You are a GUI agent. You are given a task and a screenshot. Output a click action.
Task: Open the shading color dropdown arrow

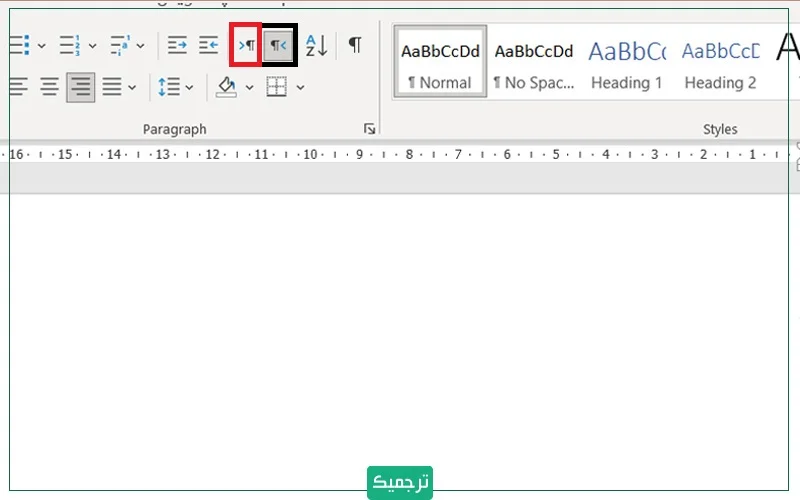(x=249, y=88)
